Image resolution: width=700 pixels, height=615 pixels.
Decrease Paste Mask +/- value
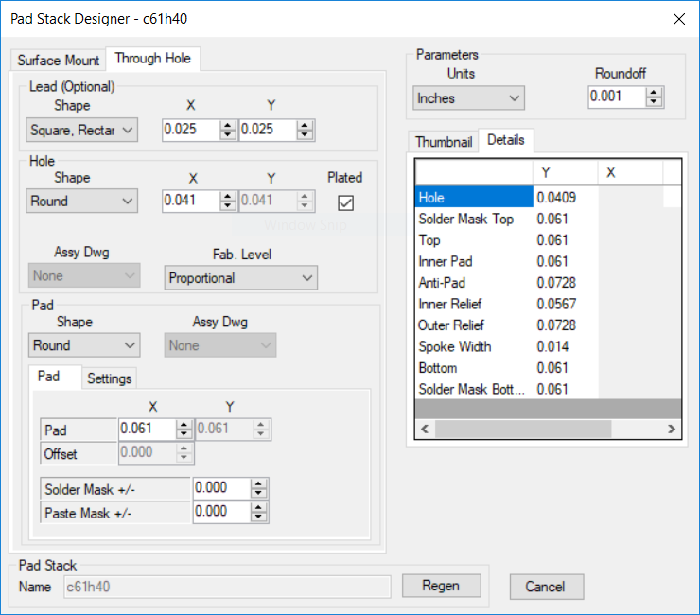(258, 517)
